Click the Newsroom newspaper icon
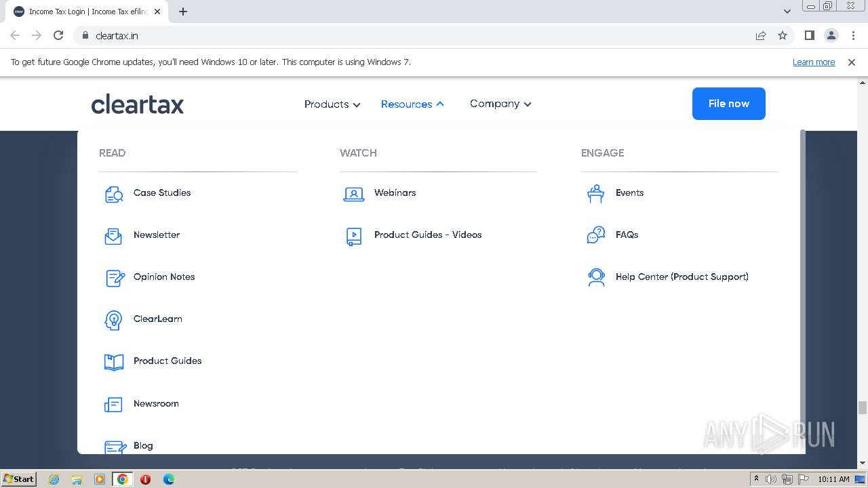Image resolution: width=868 pixels, height=488 pixels. pyautogui.click(x=113, y=405)
